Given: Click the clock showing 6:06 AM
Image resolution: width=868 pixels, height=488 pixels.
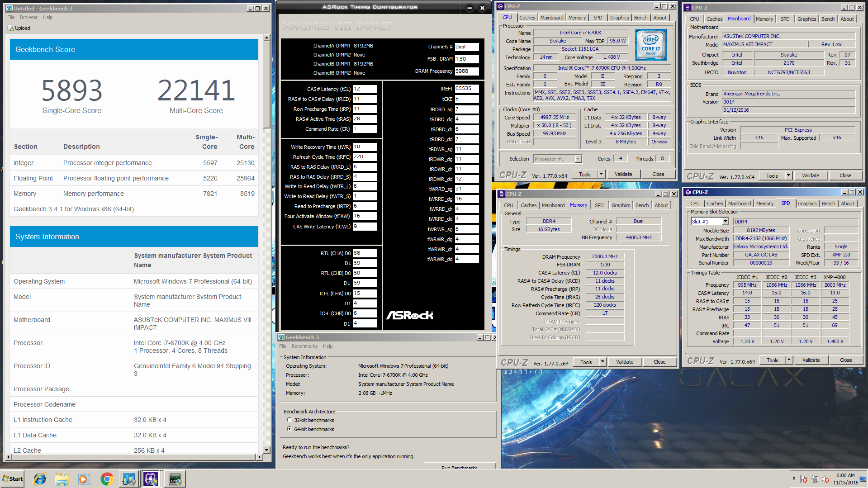Looking at the screenshot, I should [845, 479].
